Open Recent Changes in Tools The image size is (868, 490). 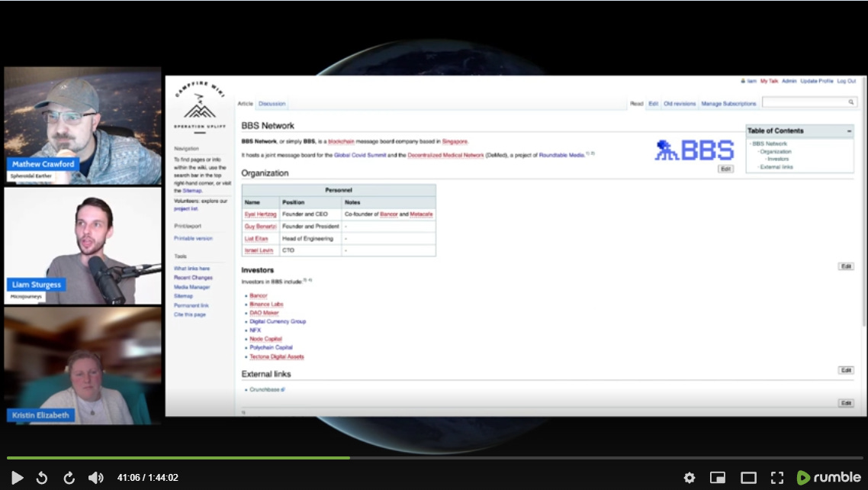coord(193,277)
